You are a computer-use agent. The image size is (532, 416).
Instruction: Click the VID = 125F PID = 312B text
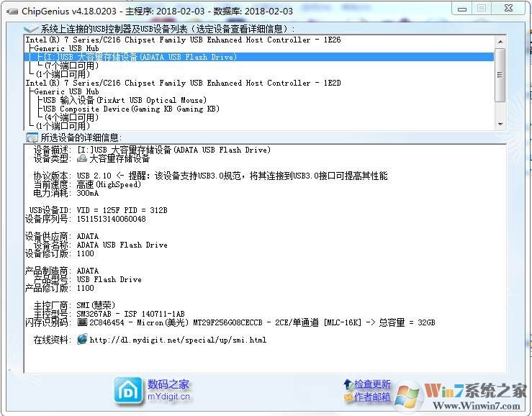coord(122,210)
